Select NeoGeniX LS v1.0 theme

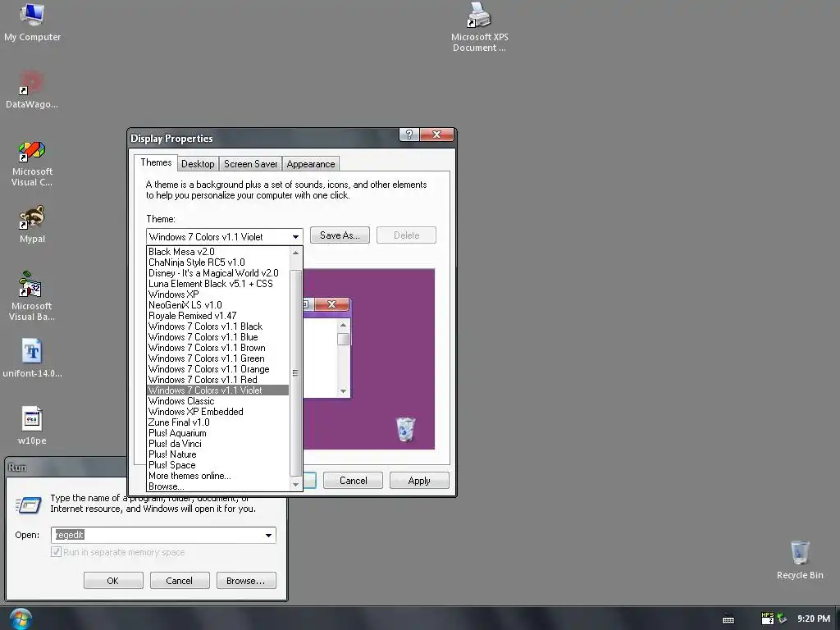click(217, 305)
